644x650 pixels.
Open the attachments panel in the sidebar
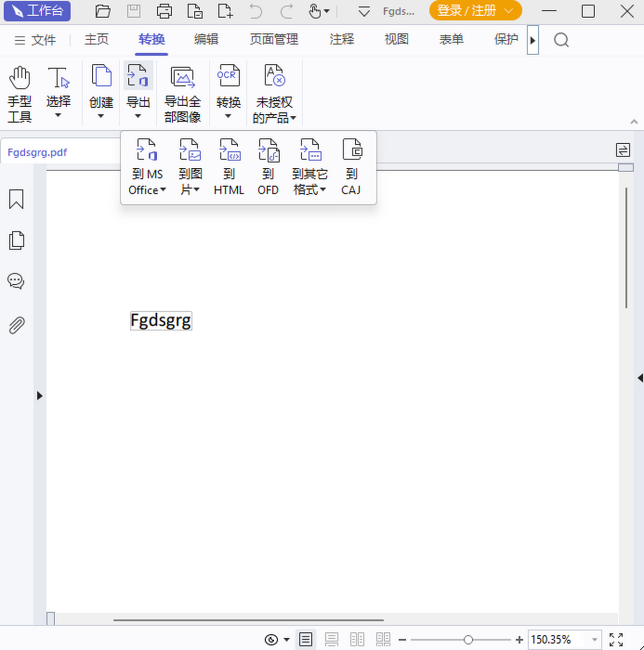point(17,325)
